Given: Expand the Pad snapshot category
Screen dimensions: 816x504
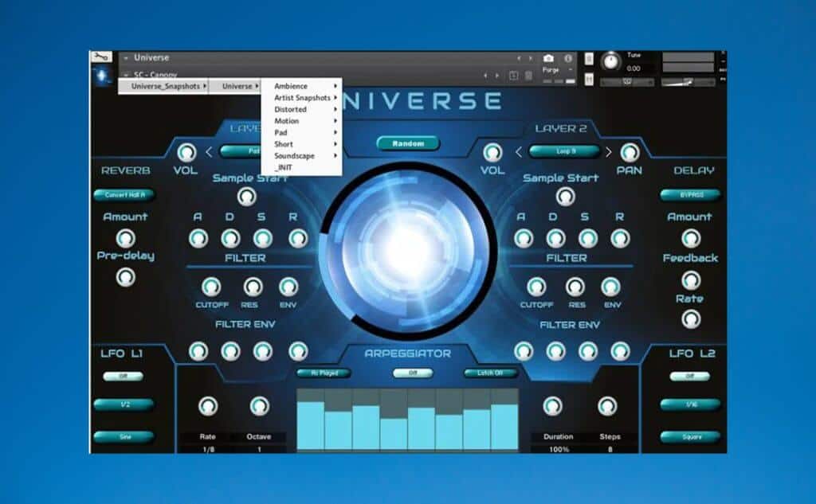Looking at the screenshot, I should click(x=302, y=133).
